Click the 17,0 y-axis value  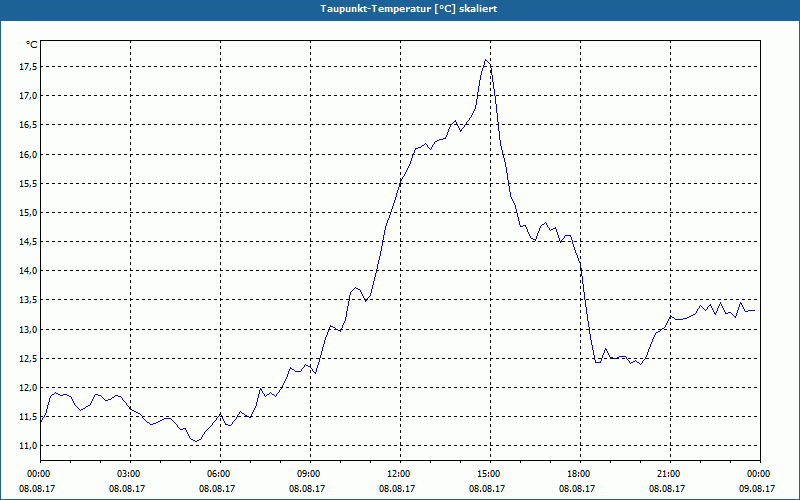[x=29, y=96]
